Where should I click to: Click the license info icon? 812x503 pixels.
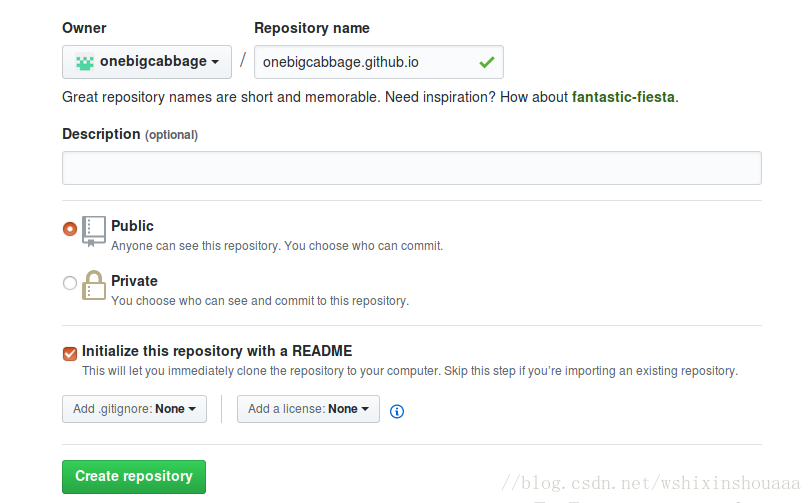pyautogui.click(x=397, y=411)
